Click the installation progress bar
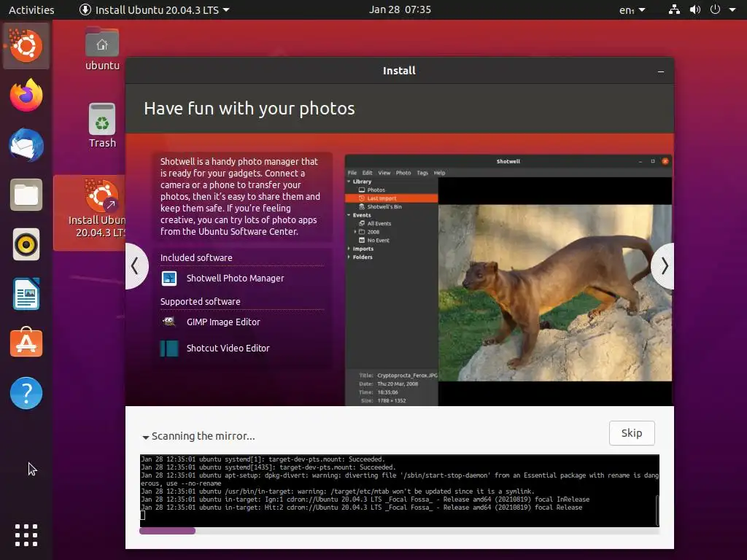Viewport: 747px width, 560px height. tap(399, 531)
